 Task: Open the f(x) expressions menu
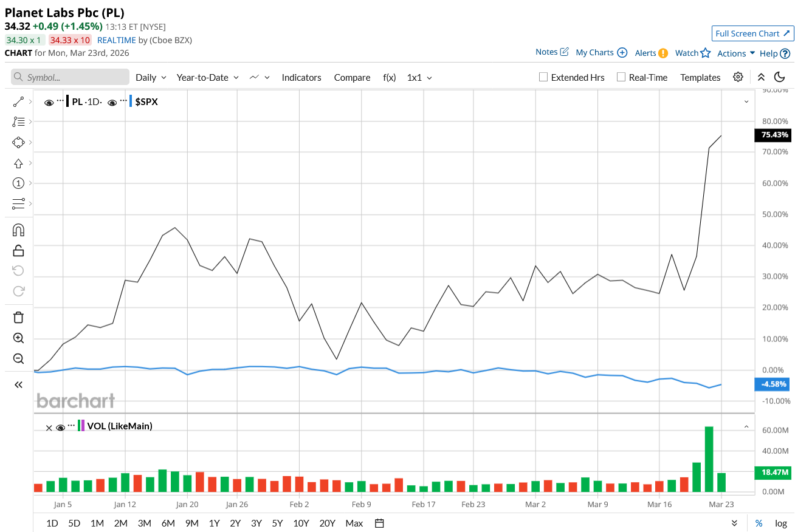[x=390, y=77]
